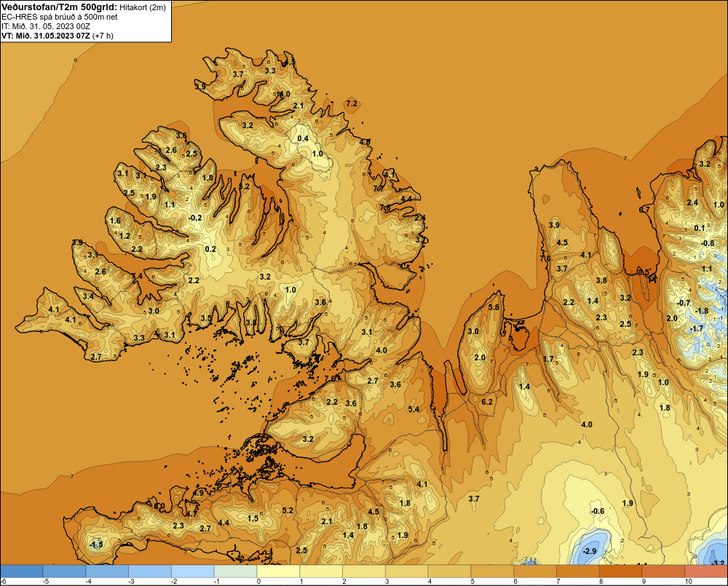728x586 pixels.
Task: Click the "4.7" temperature value on the map
Action: [191, 514]
